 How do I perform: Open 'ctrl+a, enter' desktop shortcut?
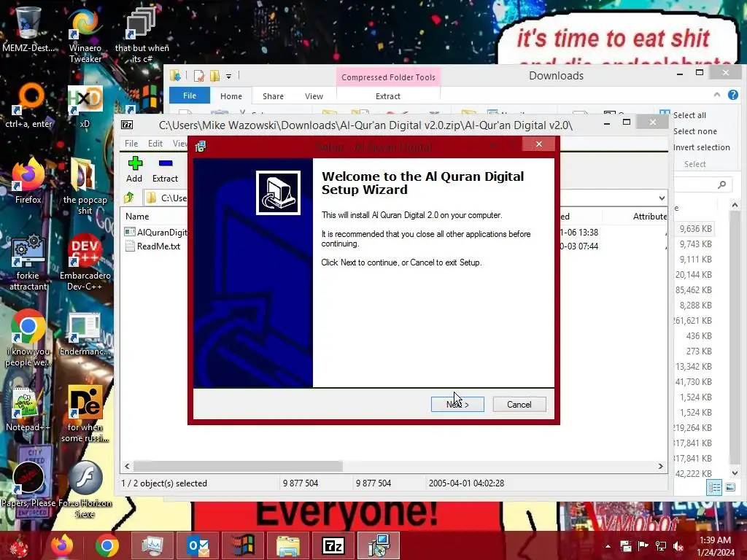28,106
